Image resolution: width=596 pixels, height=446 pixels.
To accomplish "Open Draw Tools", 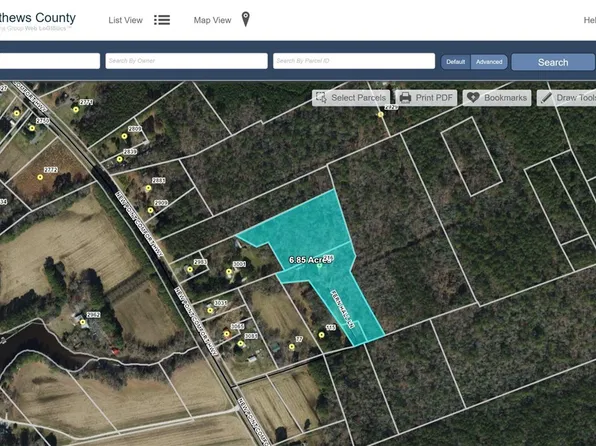I will click(566, 98).
